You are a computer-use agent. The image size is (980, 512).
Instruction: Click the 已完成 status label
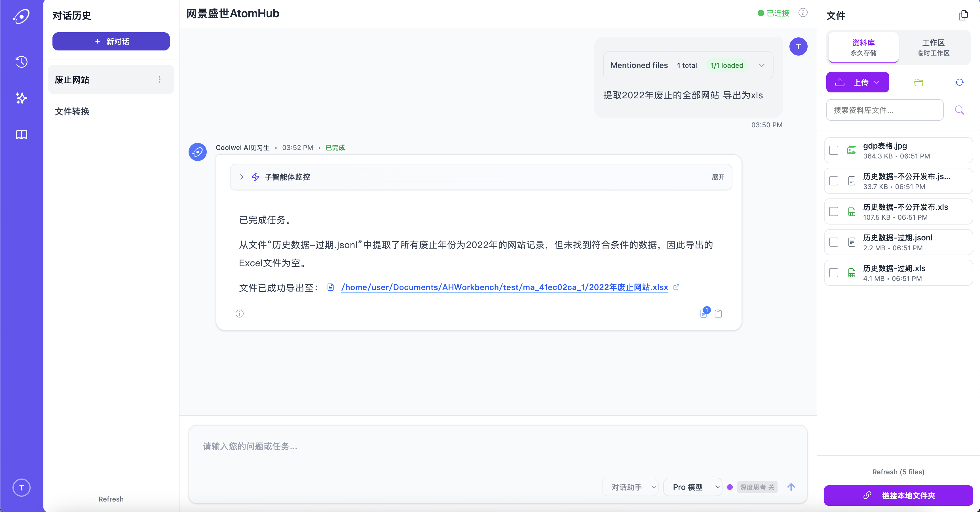click(335, 148)
